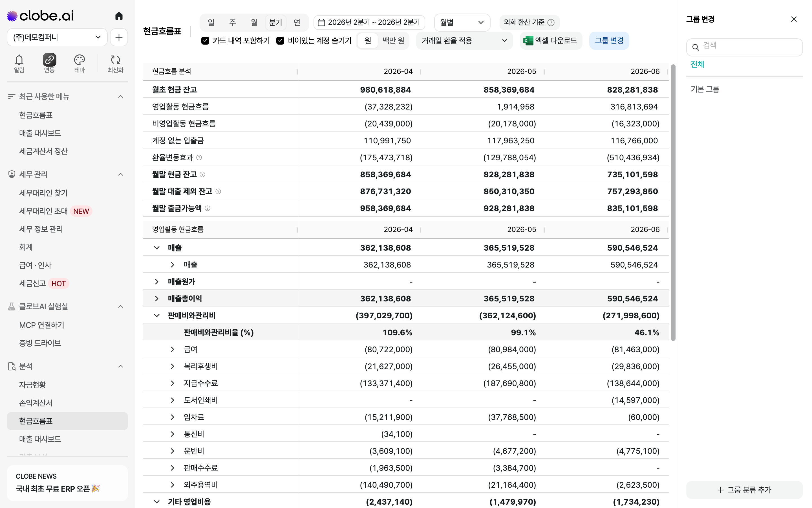Viewport: 812px width, 508px height.
Task: Switch period to 주
Action: 233,23
